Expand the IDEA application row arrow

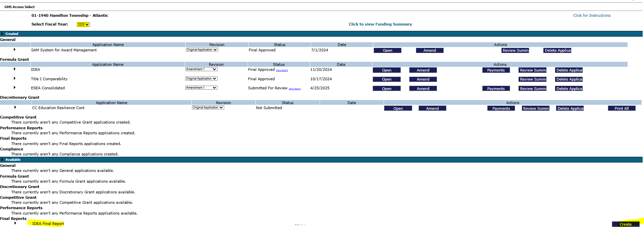[14, 69]
